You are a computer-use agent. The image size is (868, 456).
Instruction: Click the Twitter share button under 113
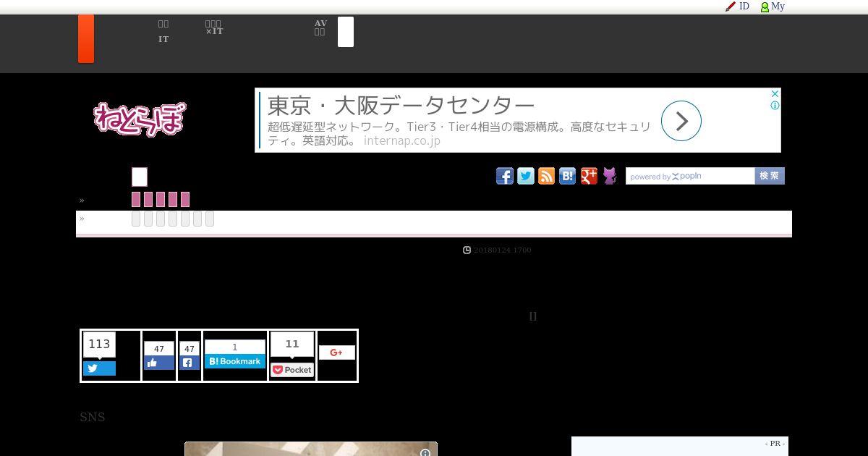tap(99, 368)
